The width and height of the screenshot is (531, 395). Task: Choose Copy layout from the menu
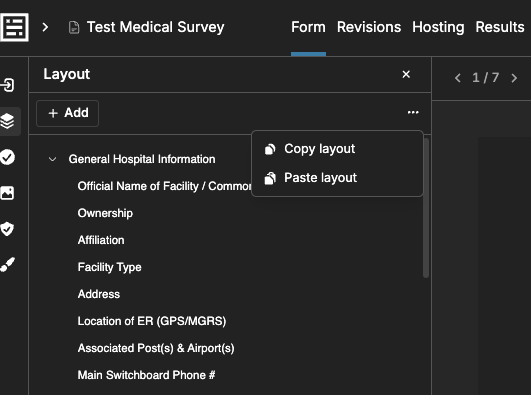click(337, 149)
